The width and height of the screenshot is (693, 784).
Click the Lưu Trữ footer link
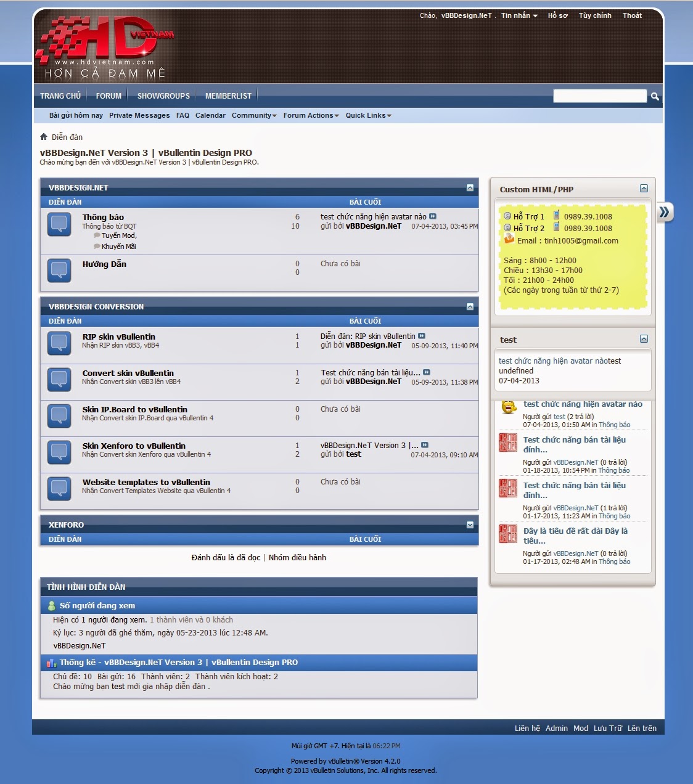point(608,728)
